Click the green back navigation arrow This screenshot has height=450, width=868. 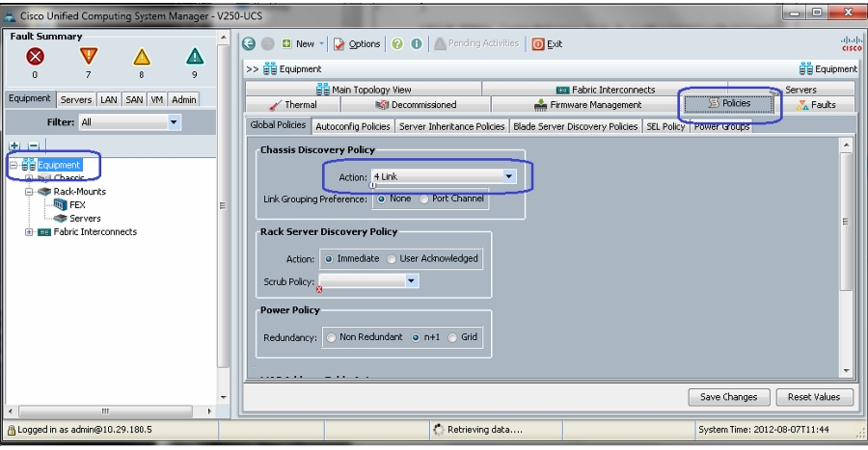(x=249, y=43)
